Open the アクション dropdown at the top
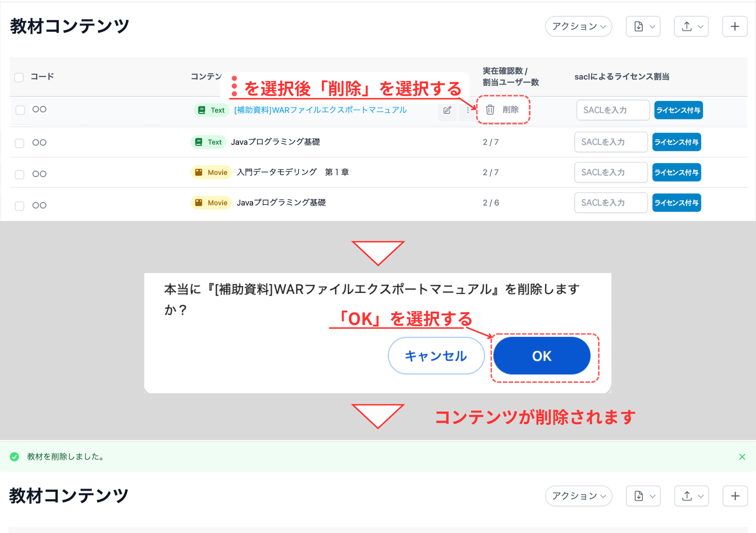This screenshot has width=756, height=533. click(578, 26)
